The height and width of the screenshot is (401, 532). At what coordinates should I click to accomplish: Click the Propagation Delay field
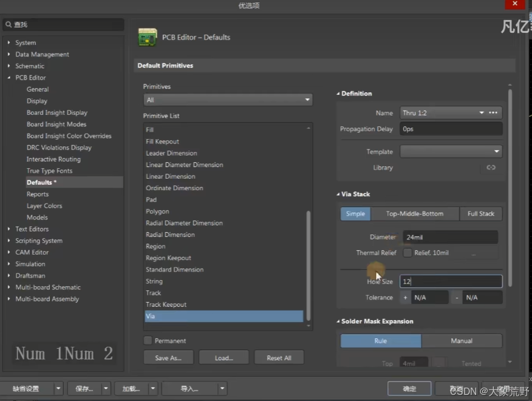coord(451,129)
